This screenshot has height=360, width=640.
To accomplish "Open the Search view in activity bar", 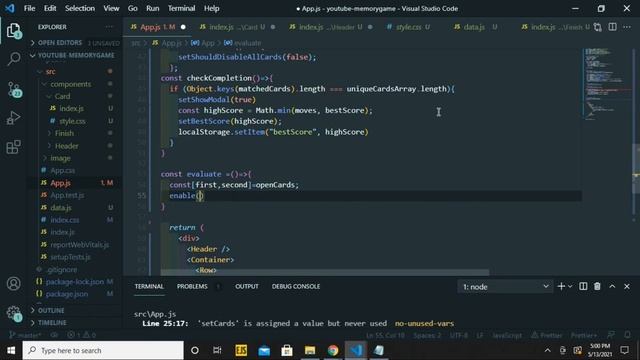I will click(13, 59).
